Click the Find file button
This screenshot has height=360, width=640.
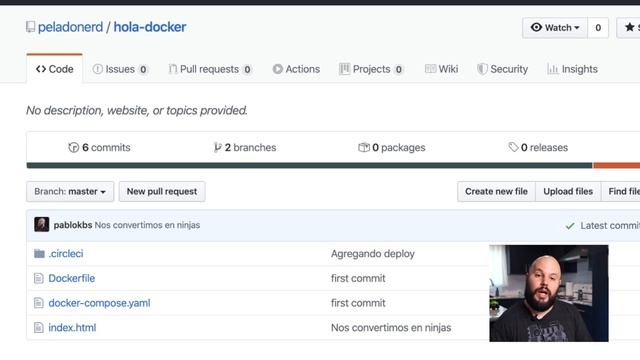[x=621, y=191]
